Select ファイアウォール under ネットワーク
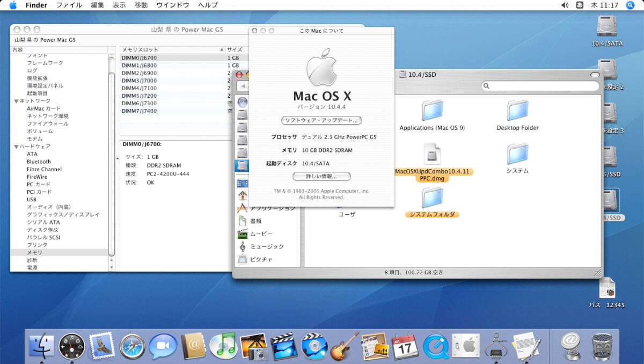644x364 pixels. point(48,123)
